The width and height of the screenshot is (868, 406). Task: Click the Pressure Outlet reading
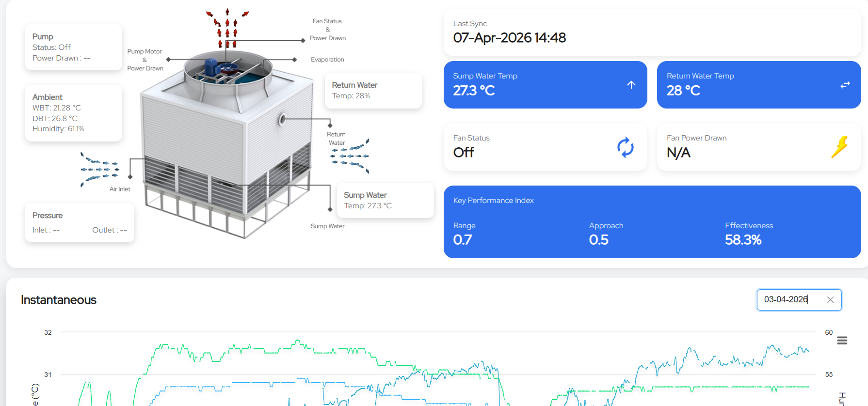click(x=110, y=230)
